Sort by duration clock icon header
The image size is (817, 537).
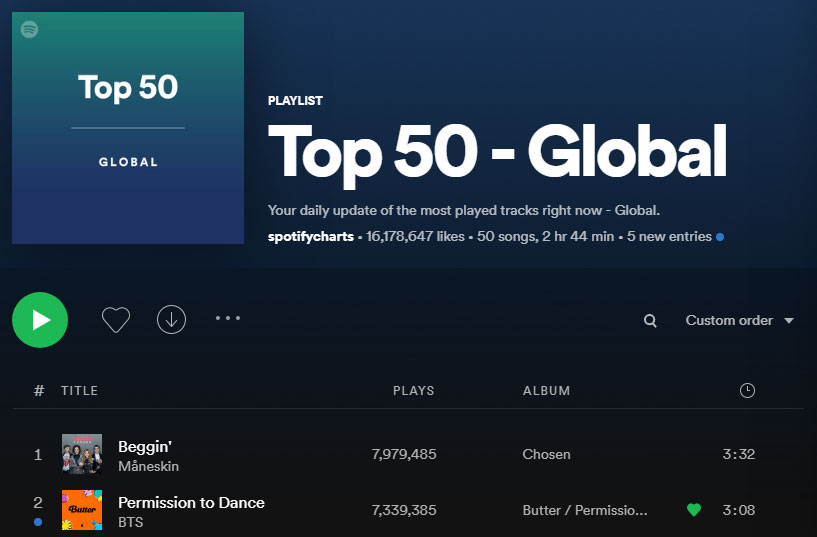pos(747,390)
